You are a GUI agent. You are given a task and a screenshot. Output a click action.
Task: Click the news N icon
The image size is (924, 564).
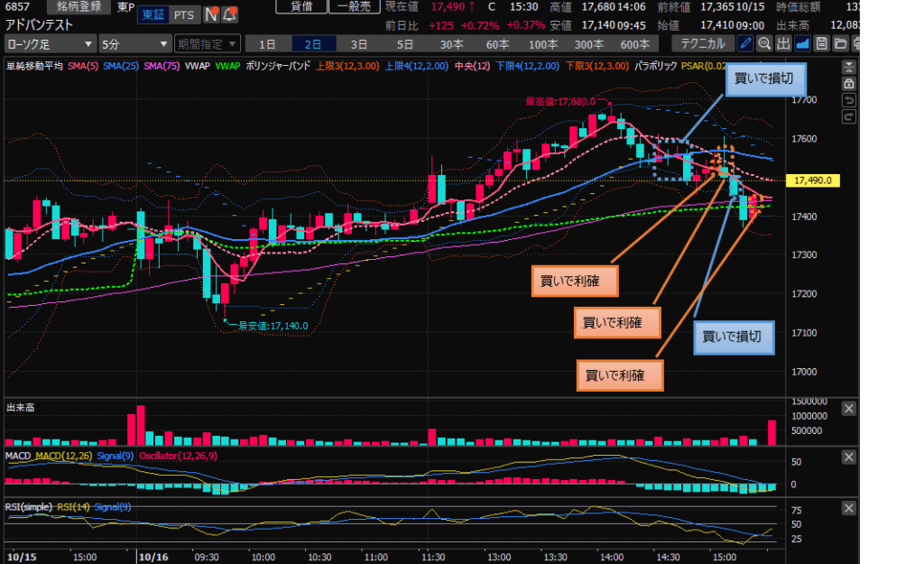(211, 14)
